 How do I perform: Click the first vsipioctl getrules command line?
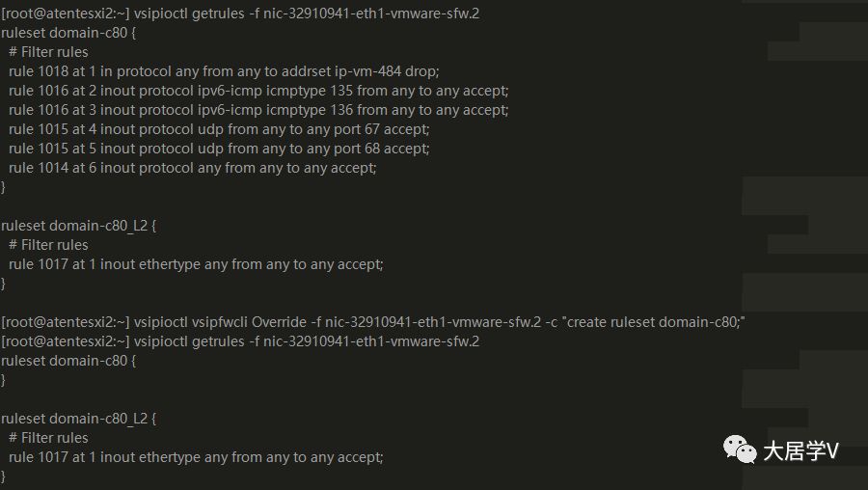[240, 14]
